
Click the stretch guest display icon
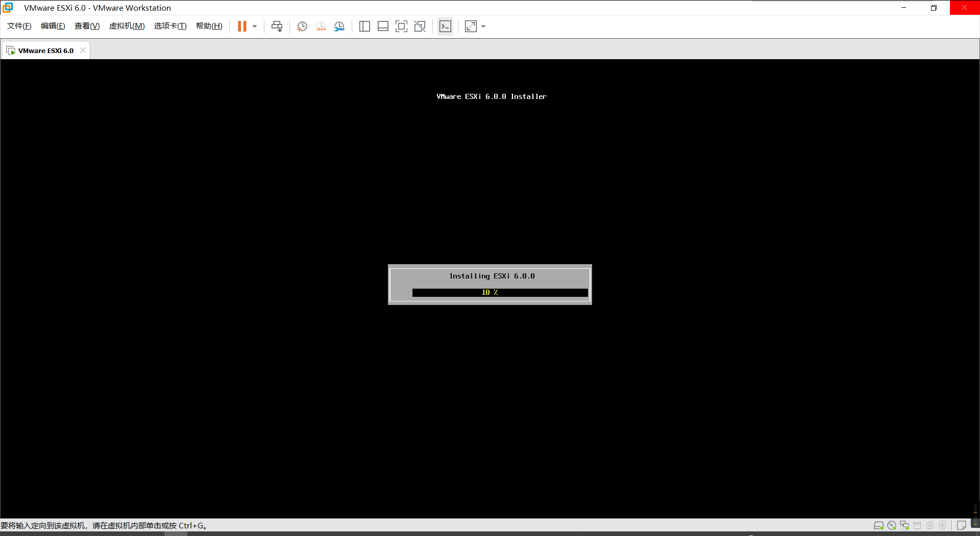tap(471, 27)
